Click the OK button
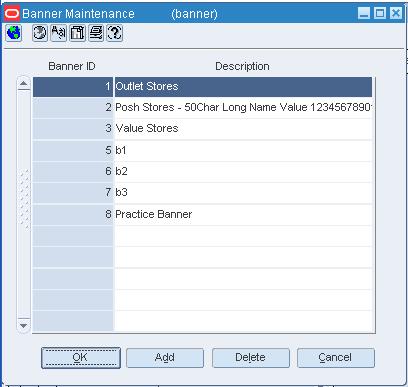Viewport: 408px width, 387px height. [81, 358]
